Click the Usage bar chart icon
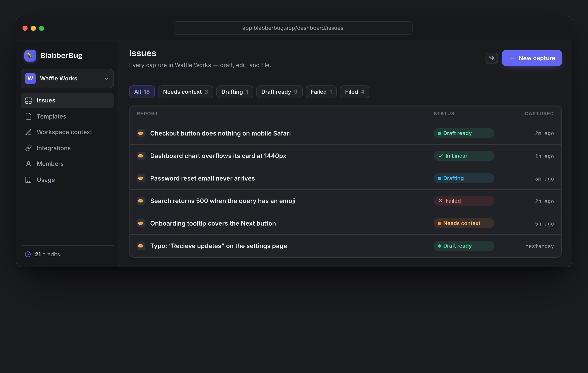 click(28, 180)
